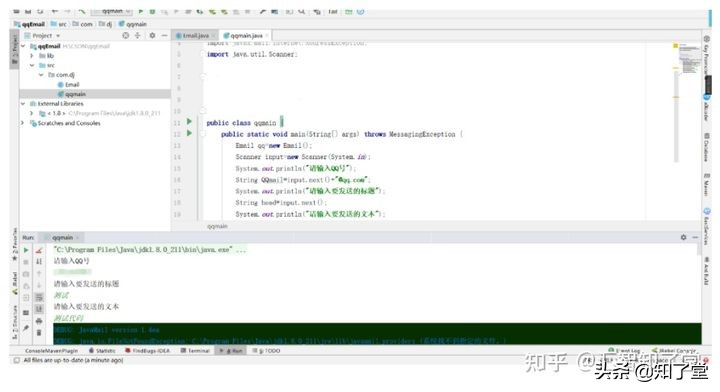Open the Ant Build side panel
The width and height of the screenshot is (720, 392).
[707, 270]
